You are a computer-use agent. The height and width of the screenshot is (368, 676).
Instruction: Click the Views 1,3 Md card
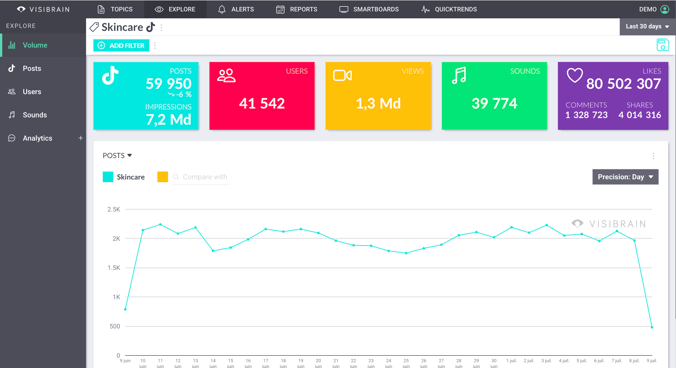click(378, 96)
